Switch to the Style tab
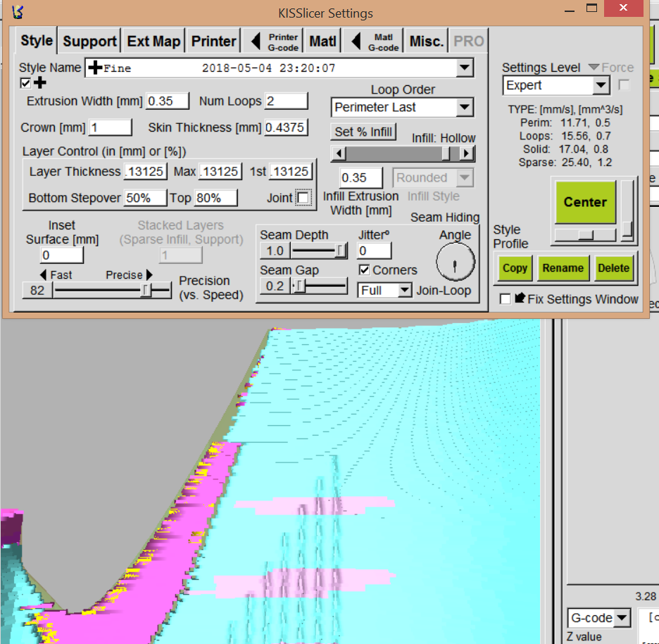The width and height of the screenshot is (659, 644). 37,41
